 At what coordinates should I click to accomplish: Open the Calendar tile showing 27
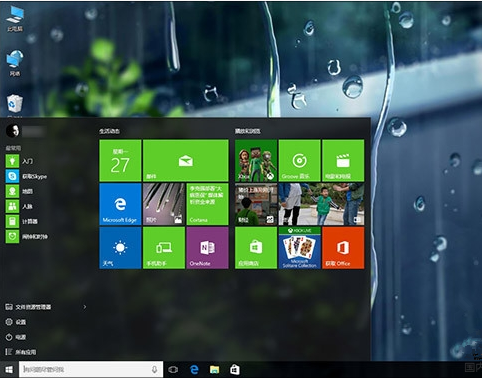(x=120, y=161)
